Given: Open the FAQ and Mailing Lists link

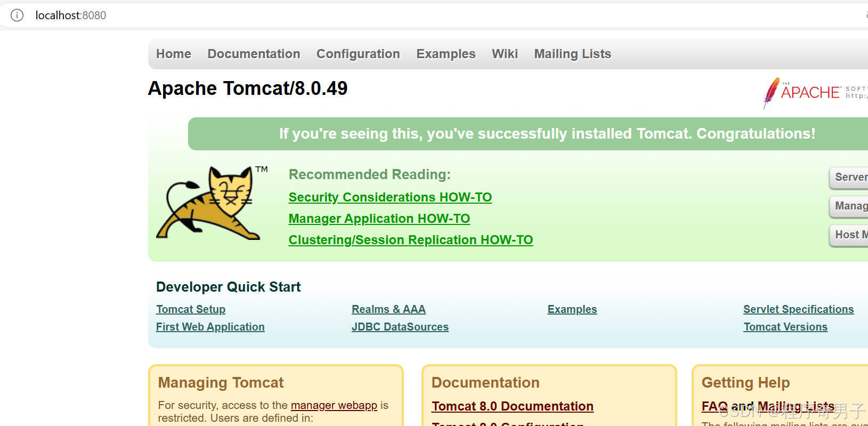Looking at the screenshot, I should point(768,406).
